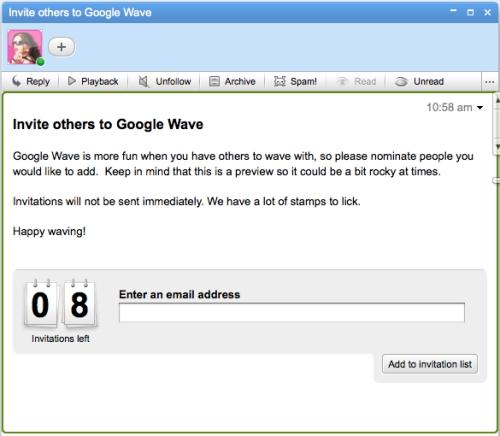Click the scrollbar up arrow

(x=497, y=100)
